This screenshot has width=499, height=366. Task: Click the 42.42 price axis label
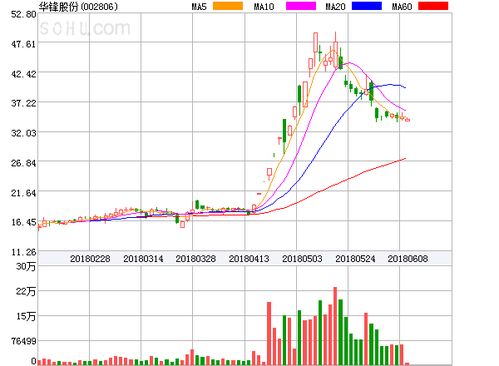[24, 74]
